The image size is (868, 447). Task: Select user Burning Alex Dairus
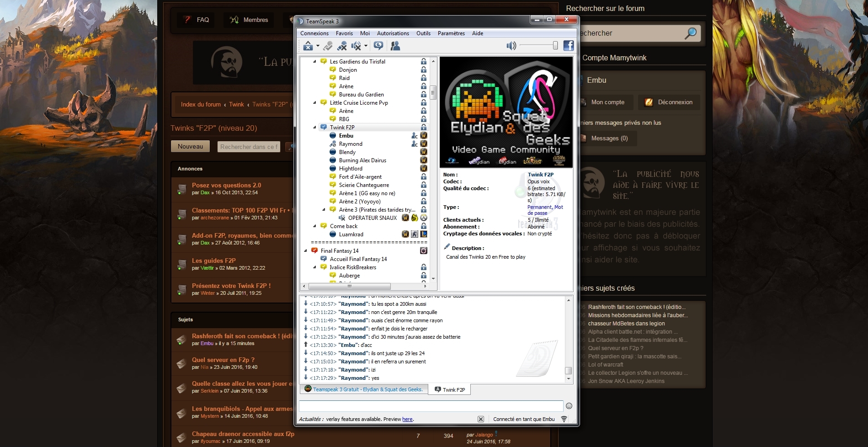(362, 160)
